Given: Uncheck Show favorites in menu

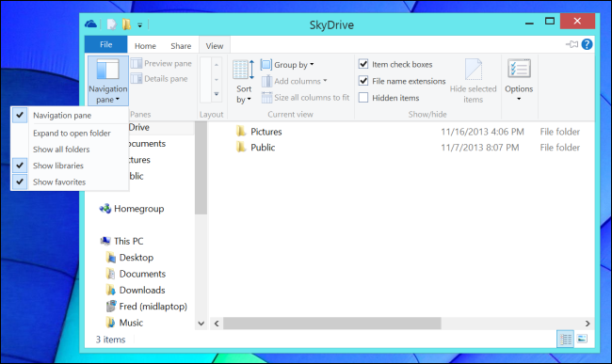Looking at the screenshot, I should [x=70, y=182].
